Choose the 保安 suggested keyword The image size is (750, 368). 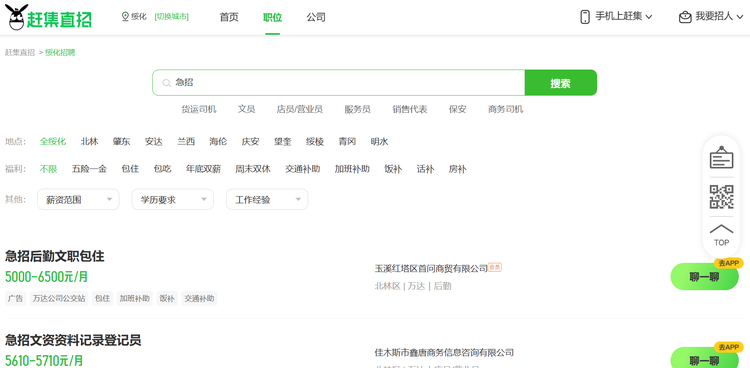click(x=457, y=109)
